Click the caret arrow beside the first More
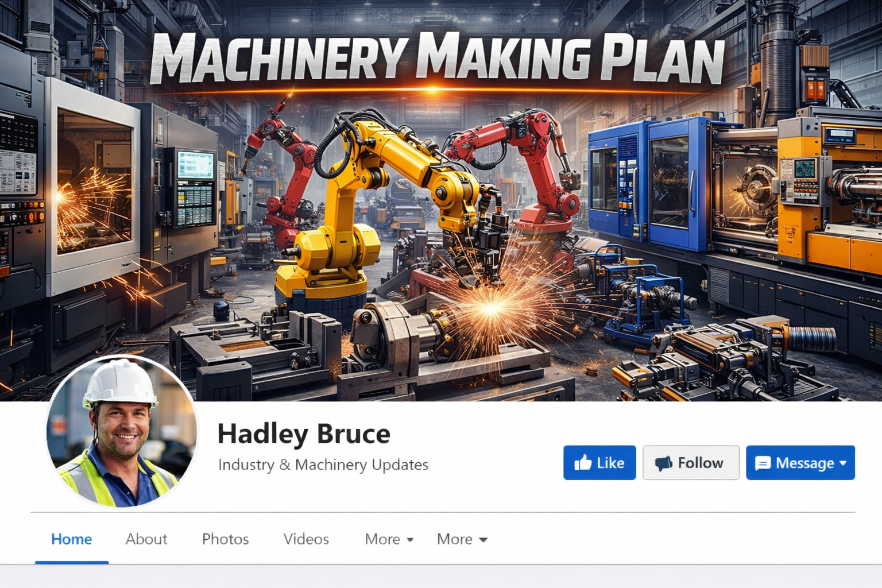 [410, 540]
